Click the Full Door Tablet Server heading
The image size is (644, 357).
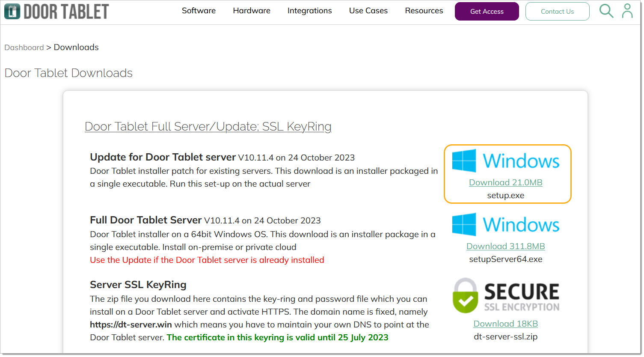pos(145,220)
